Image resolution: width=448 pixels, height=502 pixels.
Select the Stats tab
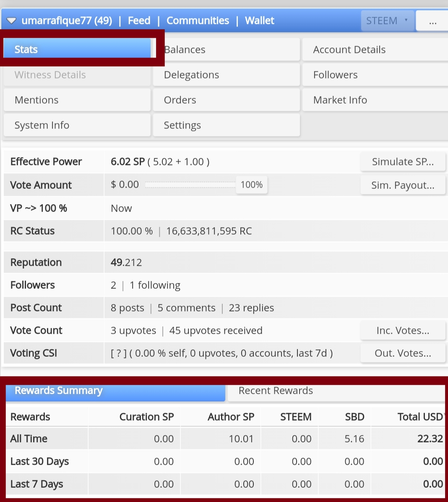pyautogui.click(x=77, y=49)
